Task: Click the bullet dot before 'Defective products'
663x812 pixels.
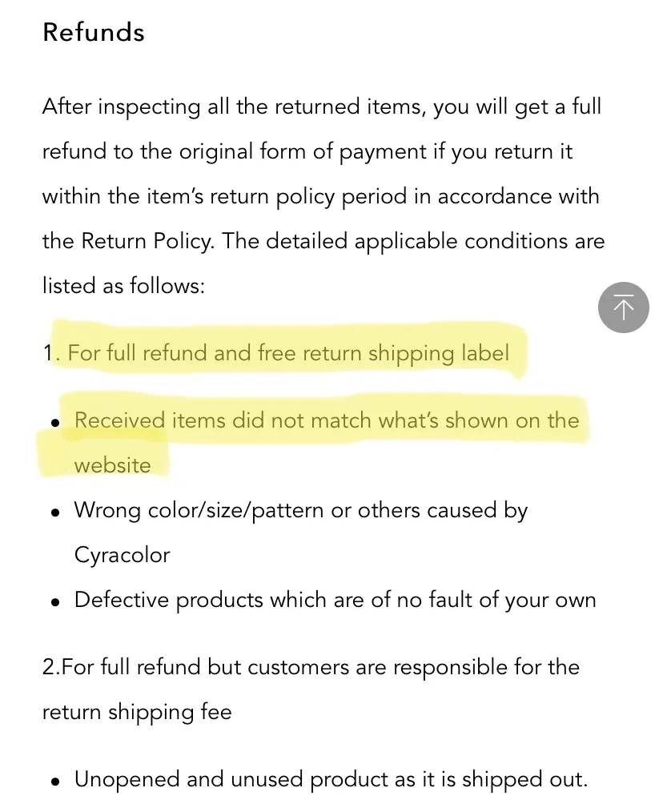Action: coord(55,603)
